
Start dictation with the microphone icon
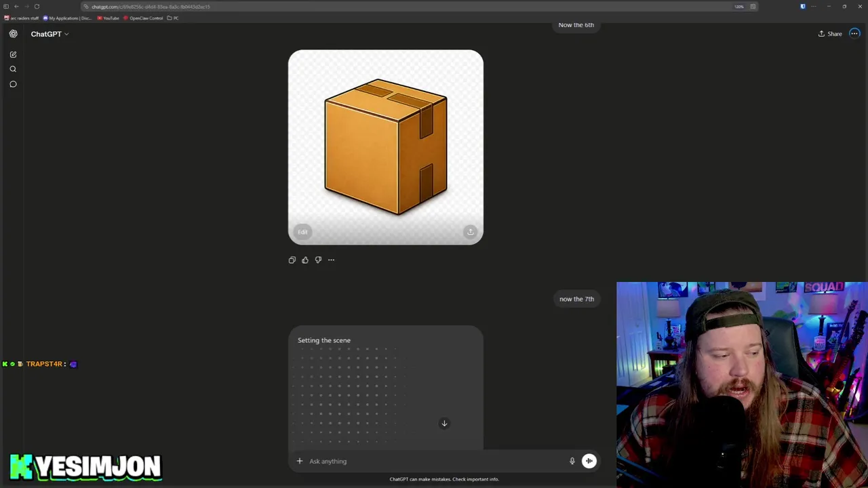572,461
